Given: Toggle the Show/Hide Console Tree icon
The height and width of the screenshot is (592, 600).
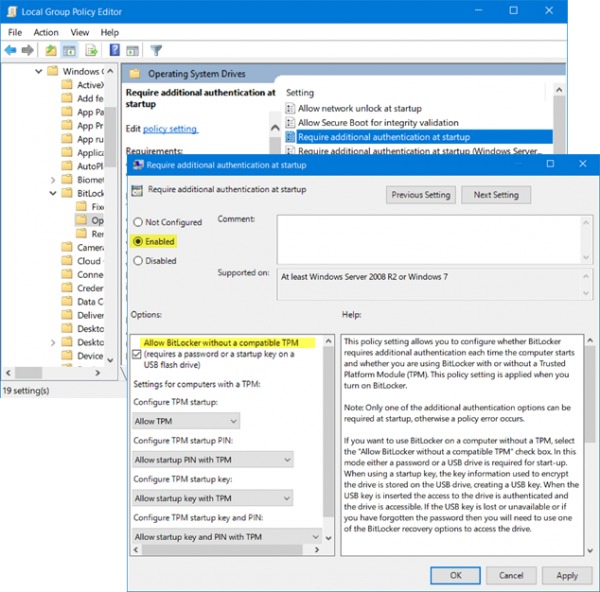Looking at the screenshot, I should 70,50.
